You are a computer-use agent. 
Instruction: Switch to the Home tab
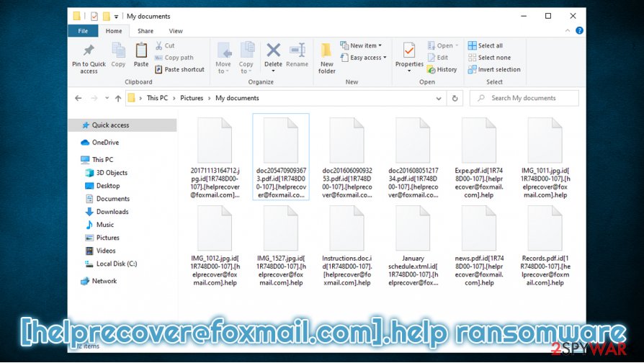pos(114,31)
